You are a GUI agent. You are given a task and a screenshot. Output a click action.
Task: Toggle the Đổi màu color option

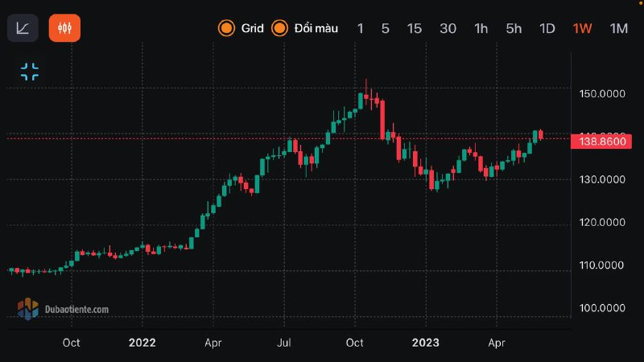304,29
